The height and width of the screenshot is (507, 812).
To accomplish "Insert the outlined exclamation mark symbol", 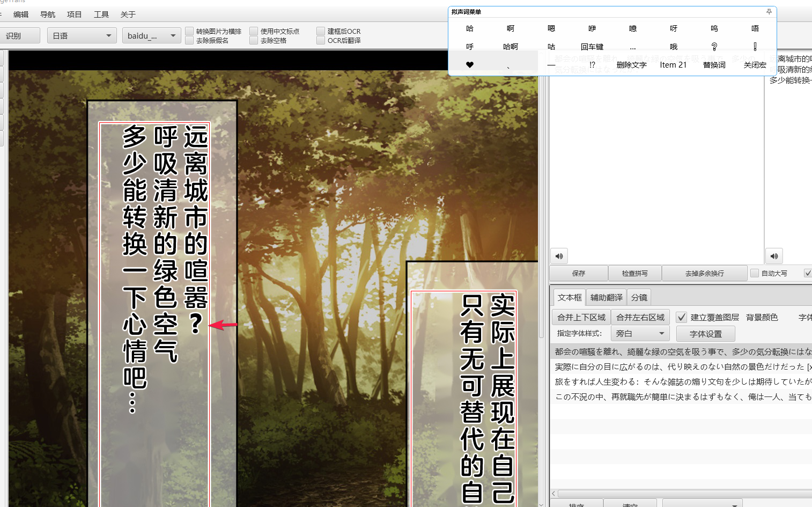I will (x=755, y=47).
